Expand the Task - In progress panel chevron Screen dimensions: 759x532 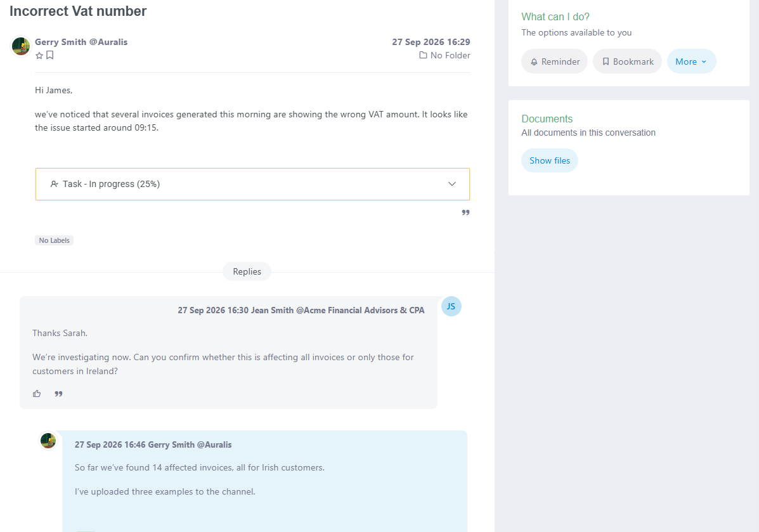452,184
